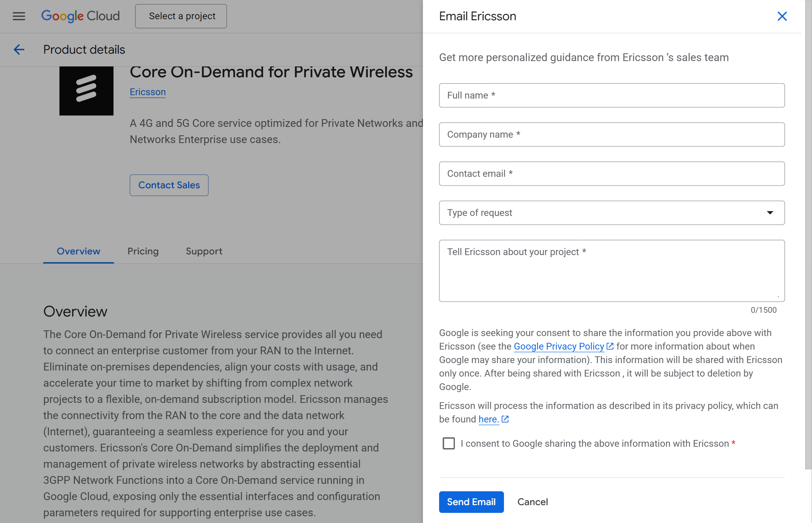The width and height of the screenshot is (812, 523).
Task: Close the Email Ericsson dialog
Action: coord(782,16)
